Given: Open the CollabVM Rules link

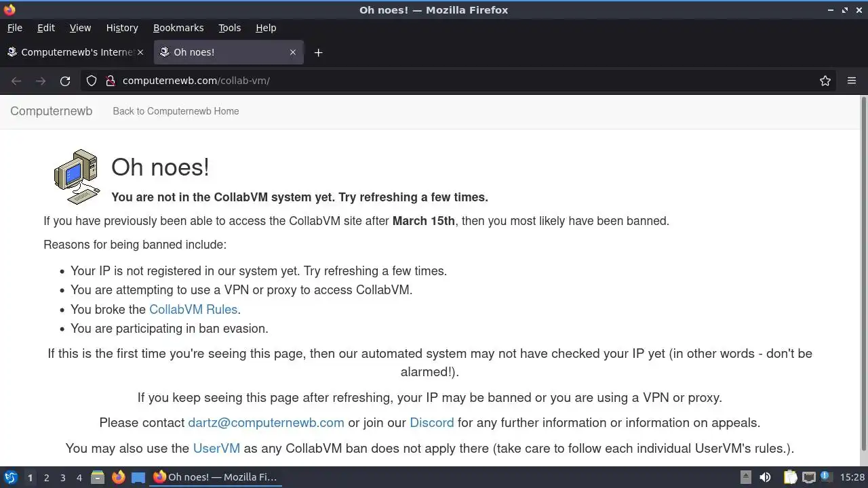Looking at the screenshot, I should [x=193, y=309].
